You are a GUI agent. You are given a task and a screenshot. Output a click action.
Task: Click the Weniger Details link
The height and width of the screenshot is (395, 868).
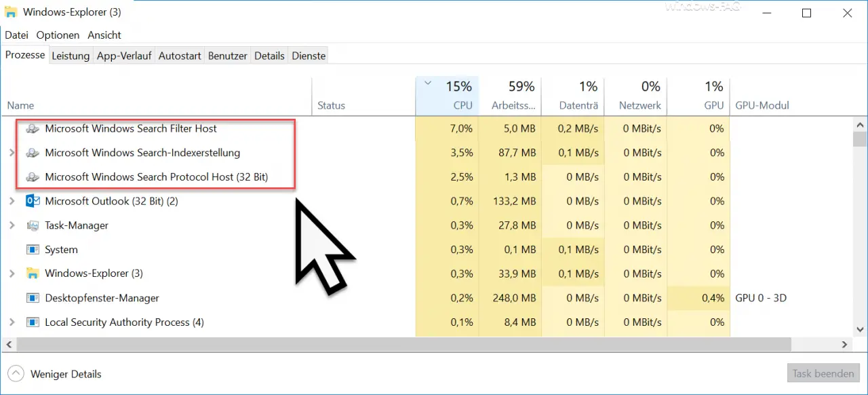tap(66, 374)
